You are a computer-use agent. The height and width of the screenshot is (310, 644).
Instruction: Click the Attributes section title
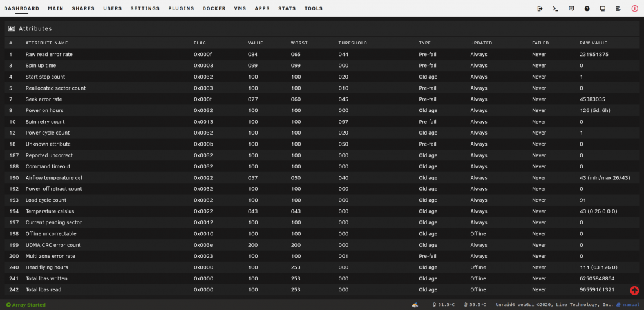(x=35, y=29)
